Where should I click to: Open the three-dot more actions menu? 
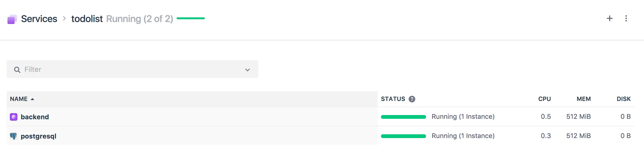click(x=626, y=18)
